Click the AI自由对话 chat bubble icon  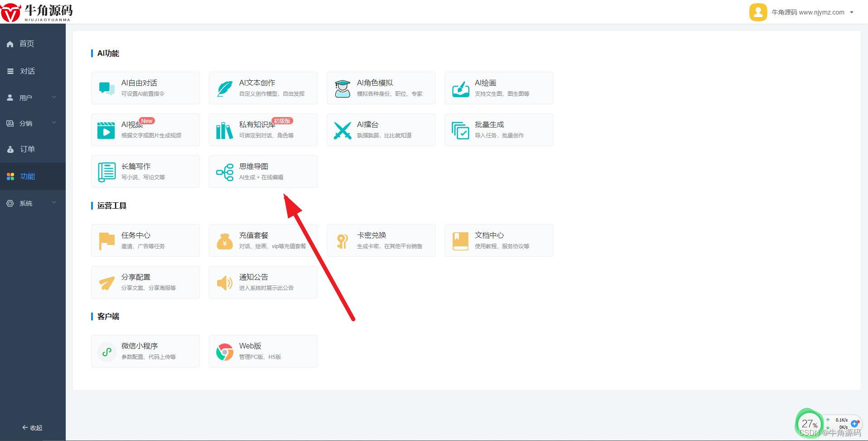pos(107,88)
